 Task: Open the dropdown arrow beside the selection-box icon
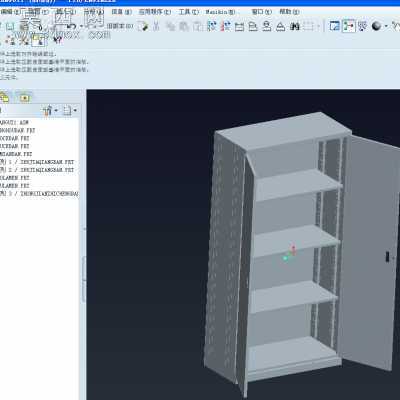[x=318, y=26]
